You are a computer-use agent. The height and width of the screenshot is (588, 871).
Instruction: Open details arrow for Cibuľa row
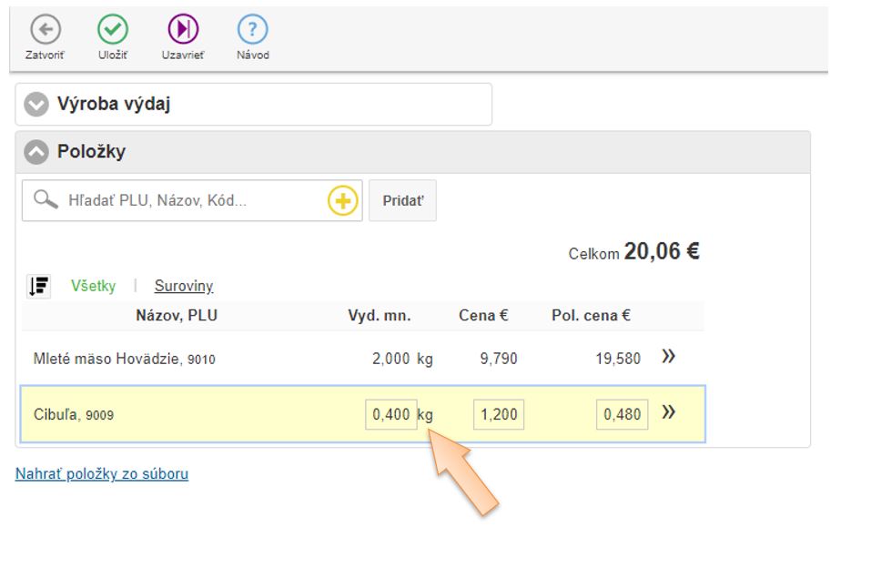click(668, 413)
